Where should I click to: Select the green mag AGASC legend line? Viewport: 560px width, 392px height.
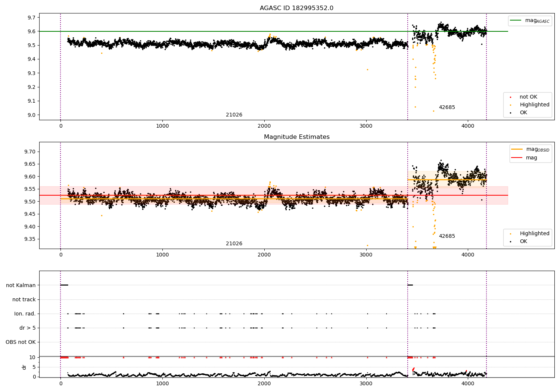point(516,21)
